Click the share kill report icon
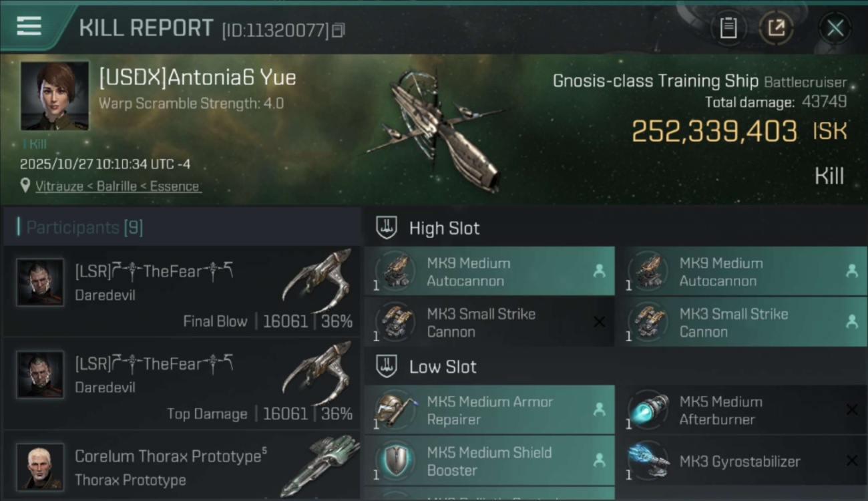The image size is (868, 501). [x=776, y=28]
